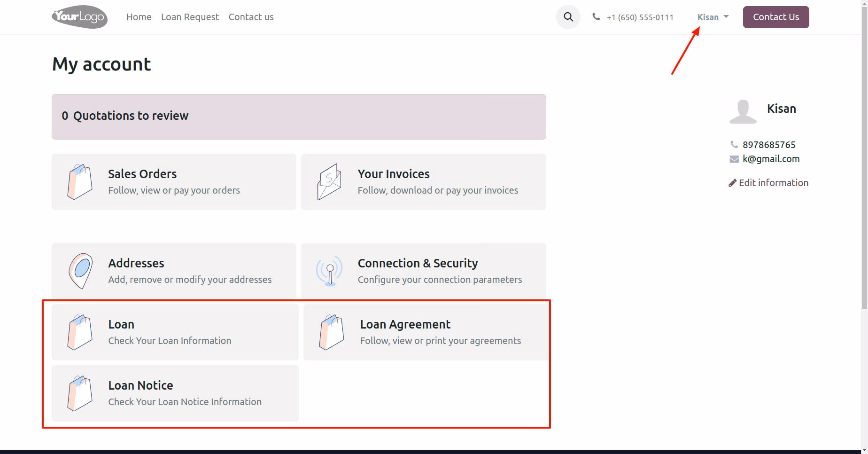The height and width of the screenshot is (454, 868).
Task: Click 'Check Your Loan Information' text
Action: 170,341
